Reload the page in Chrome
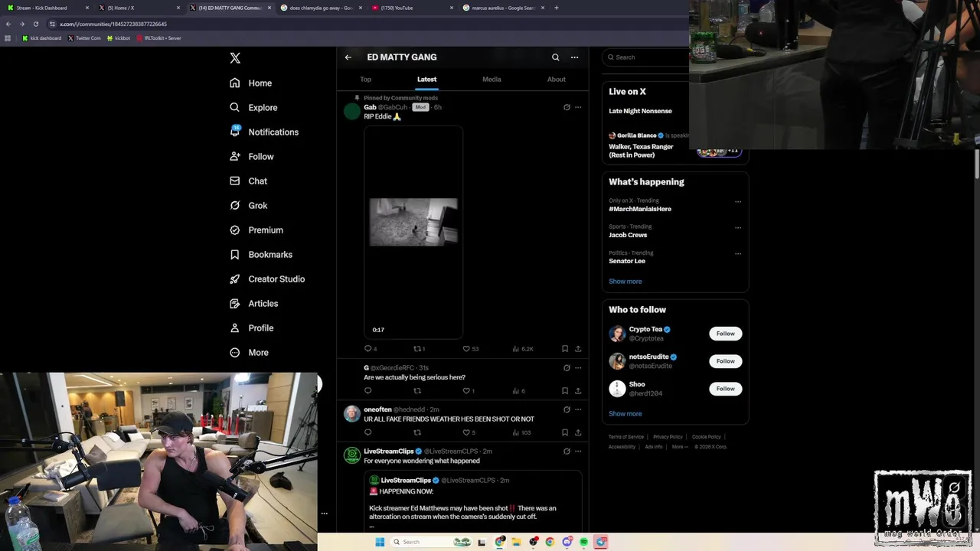This screenshot has height=551, width=980. pos(35,24)
